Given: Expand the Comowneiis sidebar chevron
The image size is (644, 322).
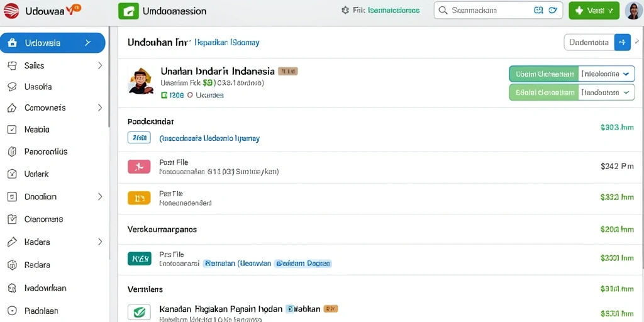Looking at the screenshot, I should click(100, 108).
